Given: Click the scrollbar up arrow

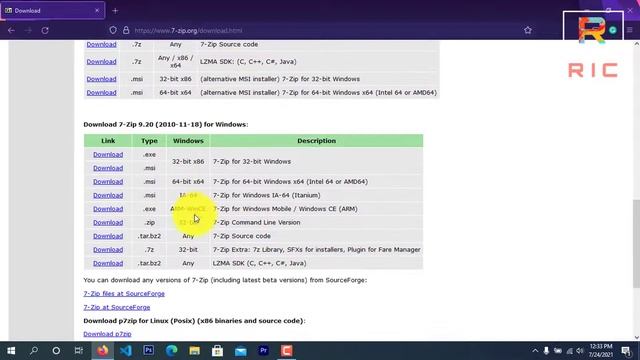Looking at the screenshot, I should click(x=636, y=44).
